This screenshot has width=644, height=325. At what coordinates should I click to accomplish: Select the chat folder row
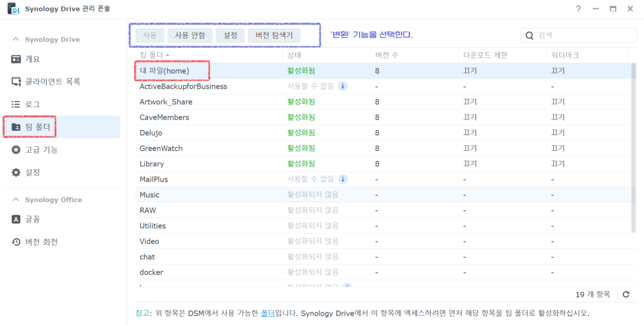pos(383,256)
